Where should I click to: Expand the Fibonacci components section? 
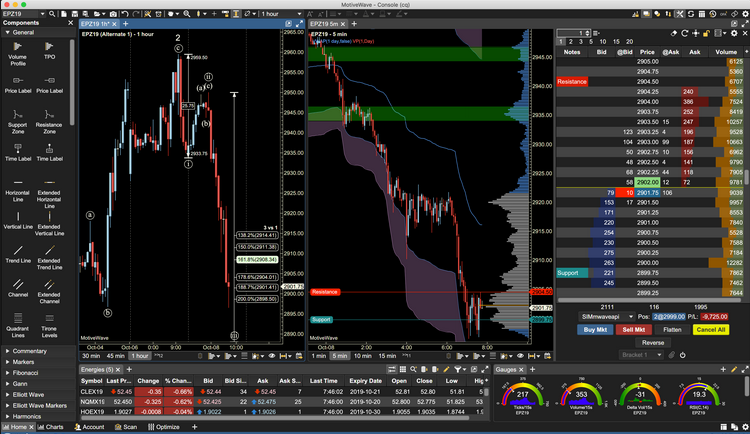click(30, 373)
